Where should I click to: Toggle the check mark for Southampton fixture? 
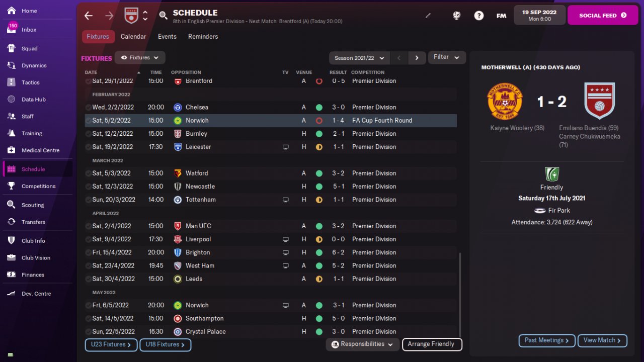pyautogui.click(x=89, y=319)
